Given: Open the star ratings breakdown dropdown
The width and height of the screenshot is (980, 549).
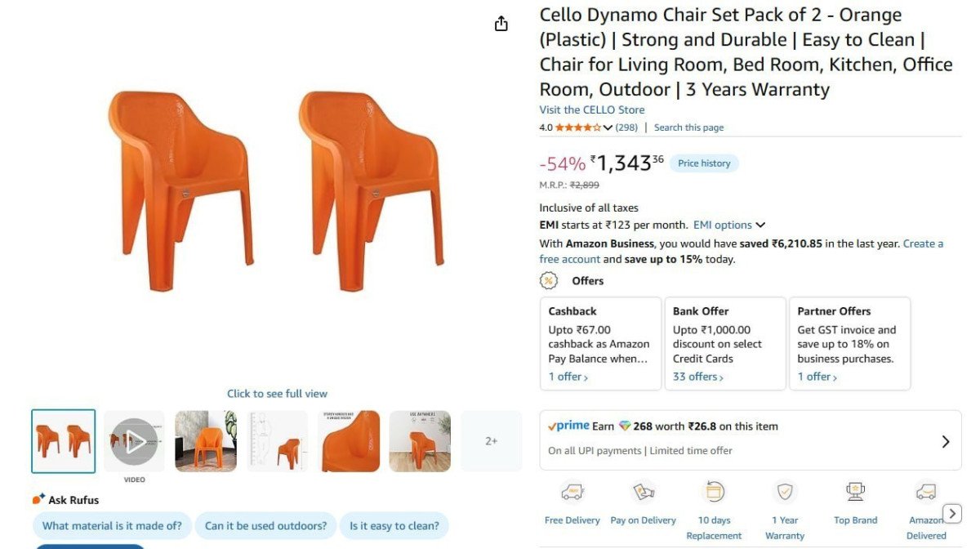Looking at the screenshot, I should [x=608, y=127].
